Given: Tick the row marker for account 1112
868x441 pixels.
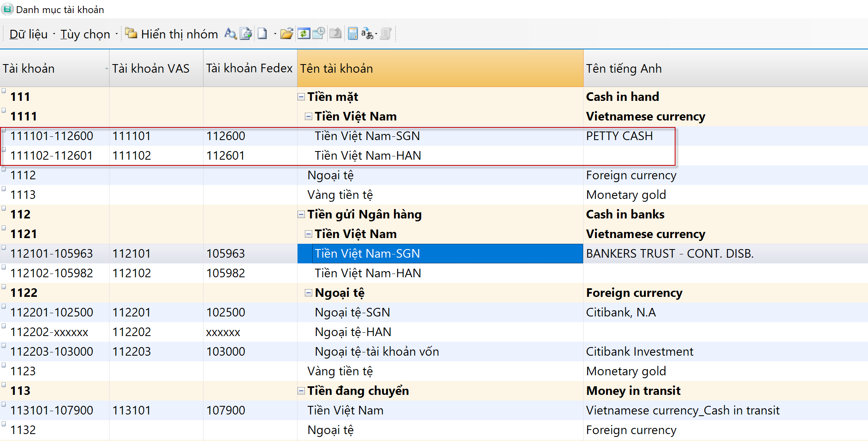Looking at the screenshot, I should (4, 169).
